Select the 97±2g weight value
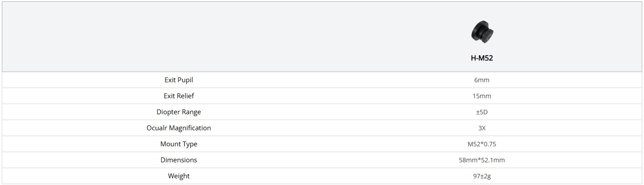The height and width of the screenshot is (185, 644). coord(482,176)
